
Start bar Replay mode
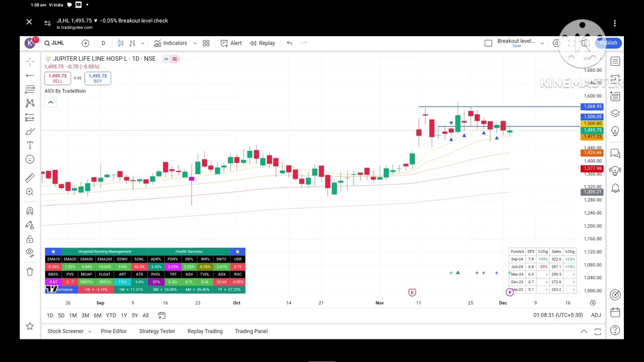pos(262,43)
